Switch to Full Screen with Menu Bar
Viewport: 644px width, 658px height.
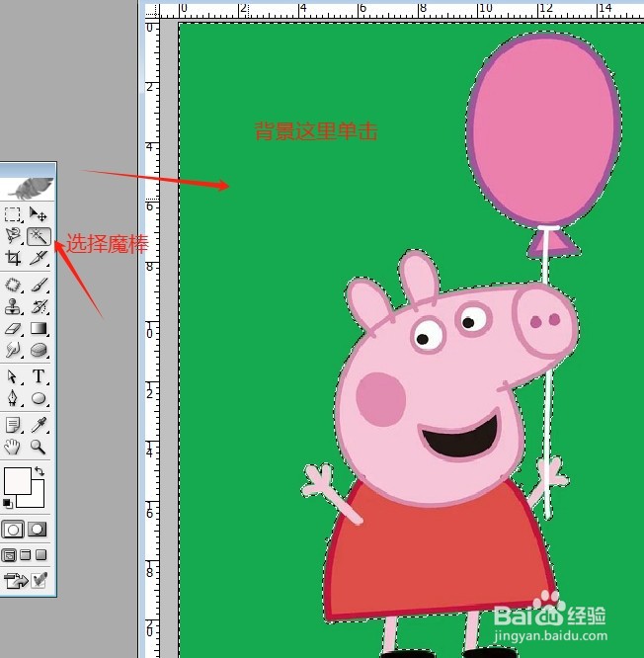[x=25, y=555]
